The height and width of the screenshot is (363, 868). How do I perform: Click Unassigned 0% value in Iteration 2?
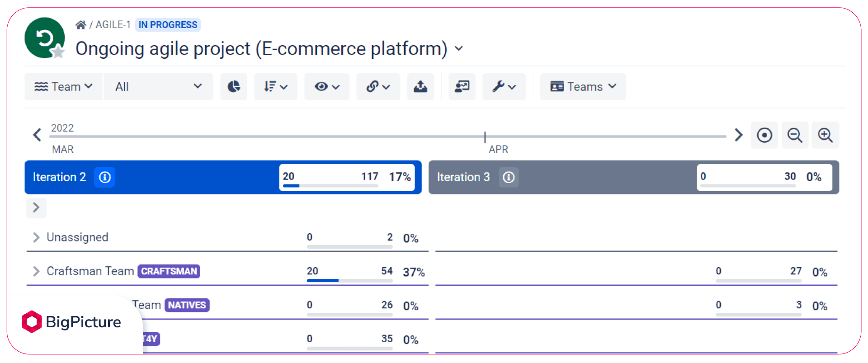(x=410, y=238)
